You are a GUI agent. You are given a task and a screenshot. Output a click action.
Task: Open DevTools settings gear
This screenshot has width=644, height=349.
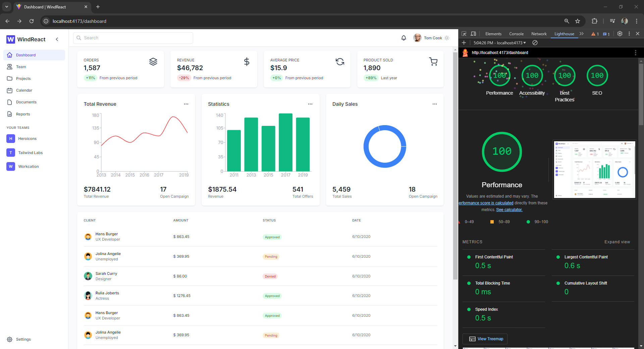pos(620,34)
